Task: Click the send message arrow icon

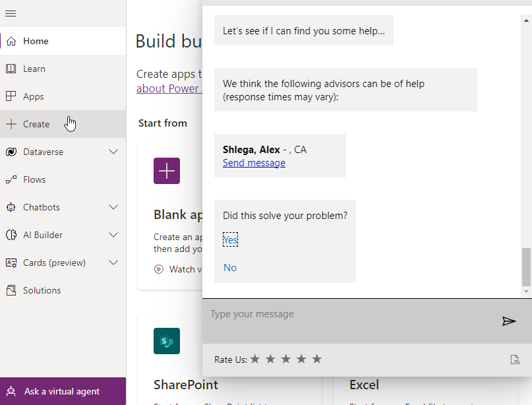Action: 508,321
